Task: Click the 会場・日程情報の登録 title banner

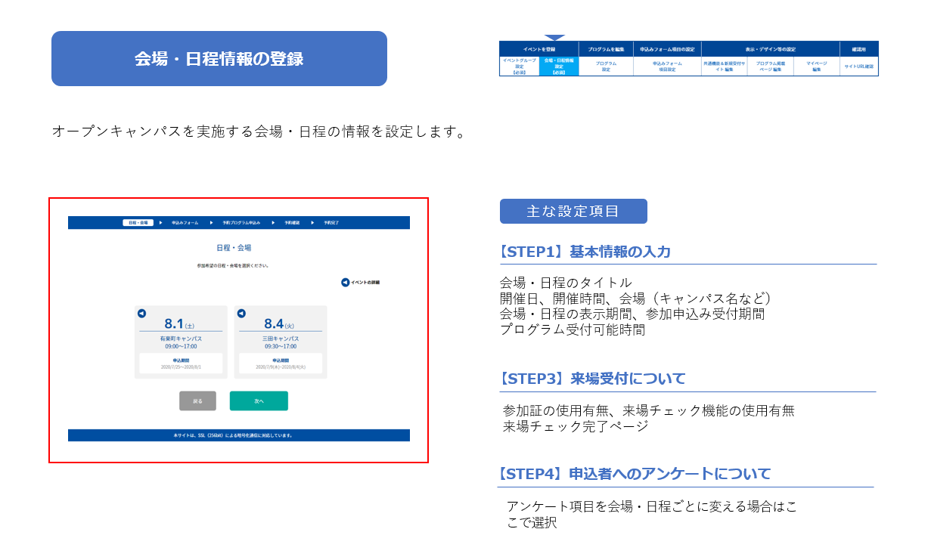Action: click(219, 58)
